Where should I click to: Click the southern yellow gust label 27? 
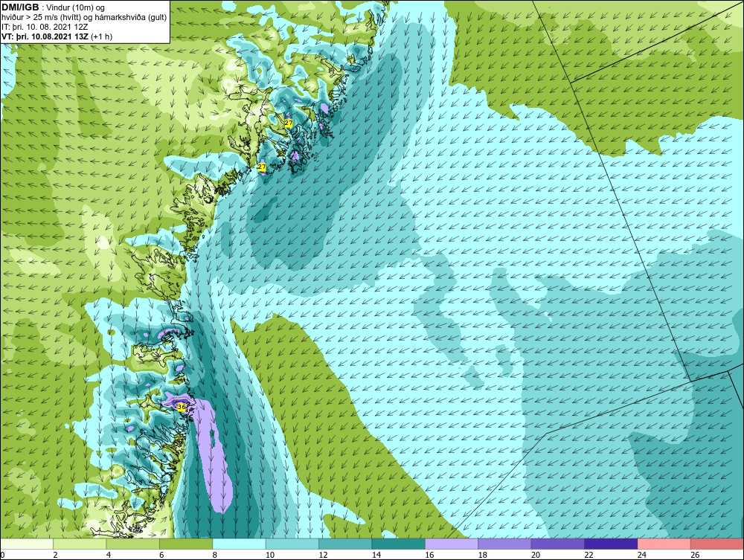pyautogui.click(x=261, y=167)
